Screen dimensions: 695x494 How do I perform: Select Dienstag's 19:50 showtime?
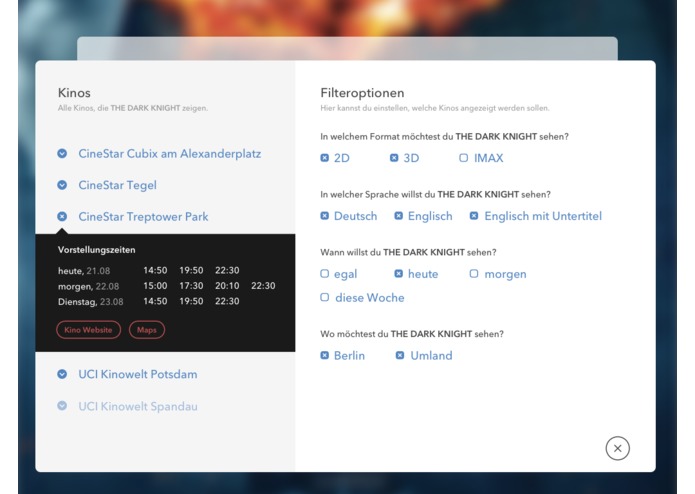point(191,301)
